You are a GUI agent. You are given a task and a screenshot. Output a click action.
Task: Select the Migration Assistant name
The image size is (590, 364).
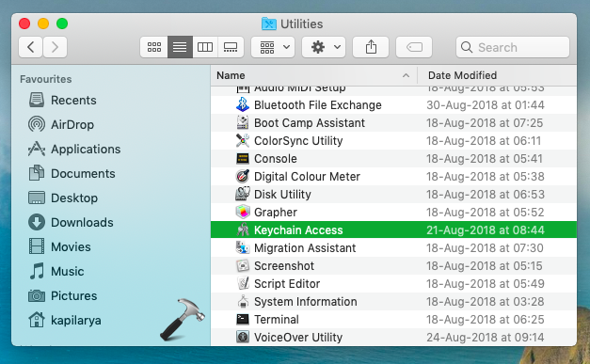305,247
